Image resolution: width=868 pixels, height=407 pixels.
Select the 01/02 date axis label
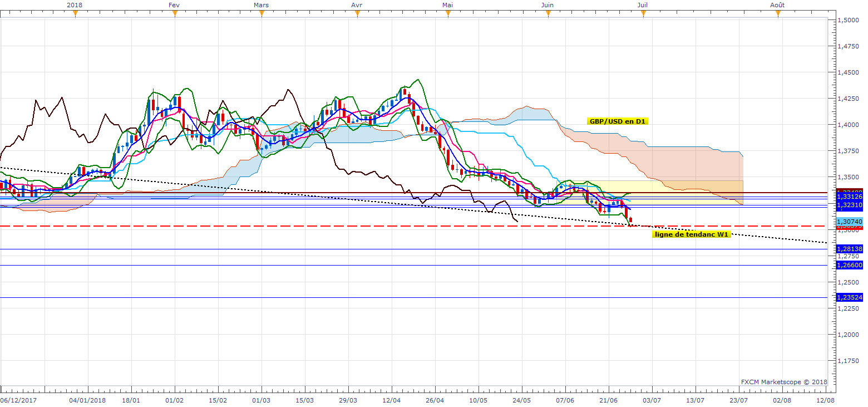[174, 400]
